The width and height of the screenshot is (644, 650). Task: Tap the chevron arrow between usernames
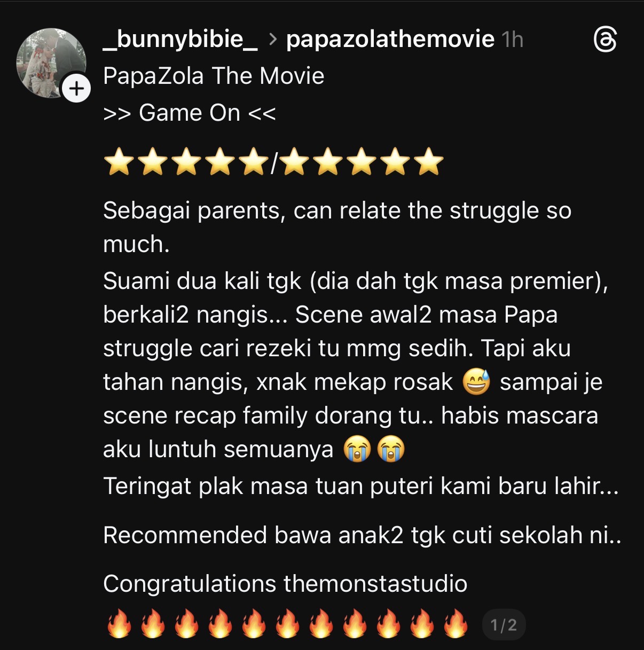coord(273,40)
